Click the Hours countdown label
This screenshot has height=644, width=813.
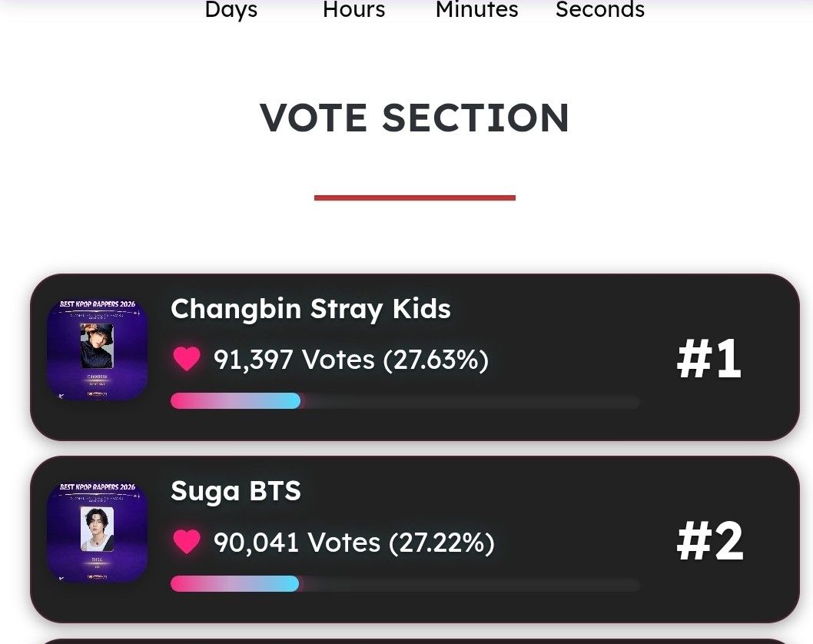[353, 10]
